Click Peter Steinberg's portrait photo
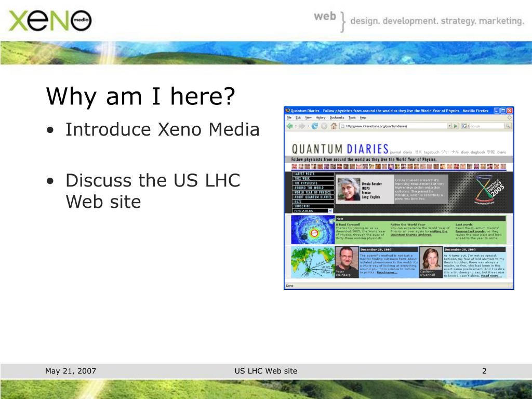 click(x=347, y=259)
